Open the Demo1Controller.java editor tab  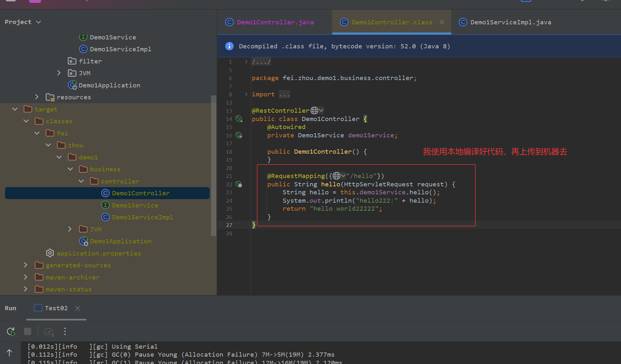275,22
